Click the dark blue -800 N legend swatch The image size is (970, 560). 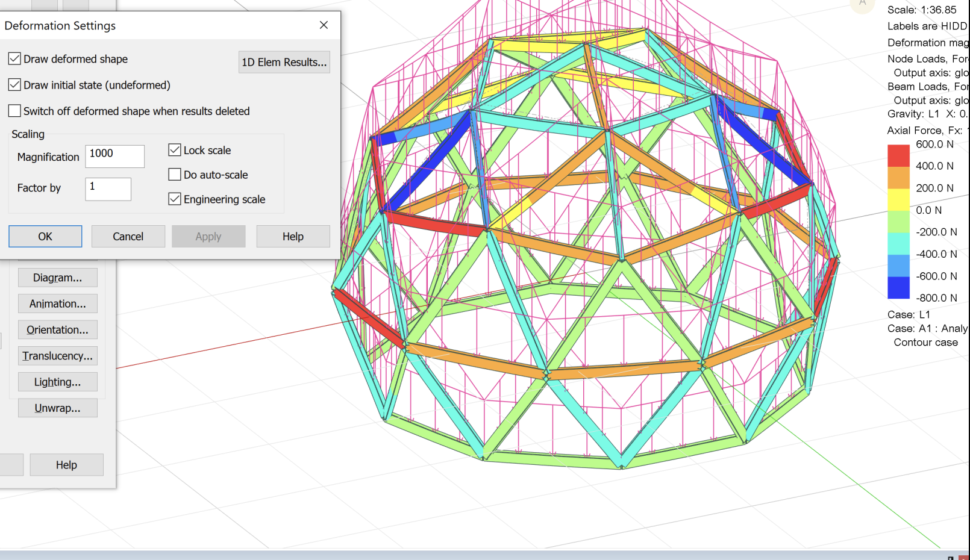[x=898, y=287]
